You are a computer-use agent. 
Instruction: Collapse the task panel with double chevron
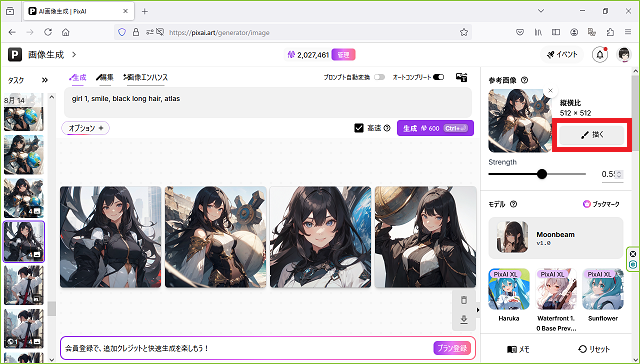point(44,80)
